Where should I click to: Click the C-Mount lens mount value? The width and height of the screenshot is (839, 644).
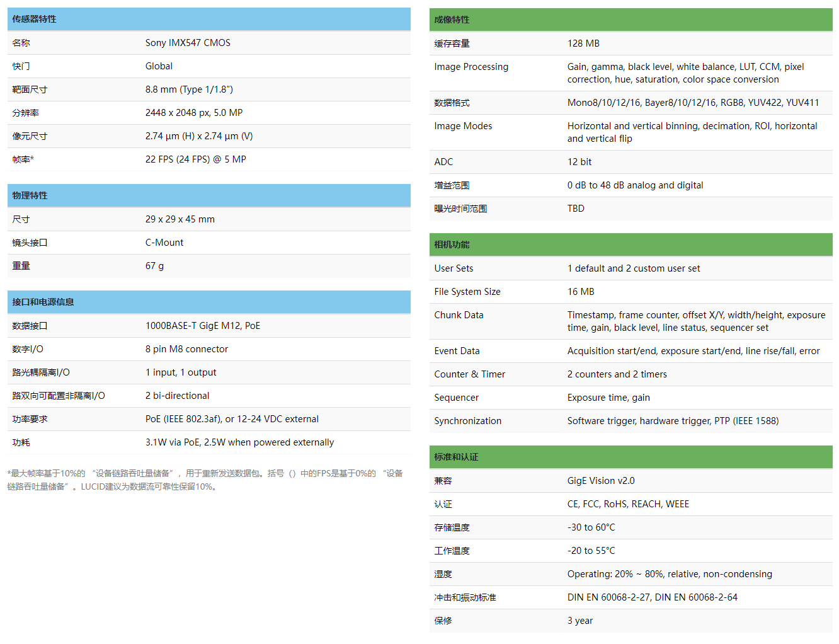(164, 243)
